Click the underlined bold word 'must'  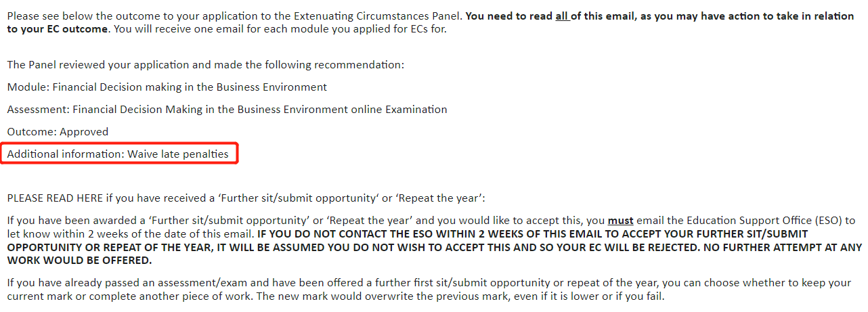click(621, 221)
